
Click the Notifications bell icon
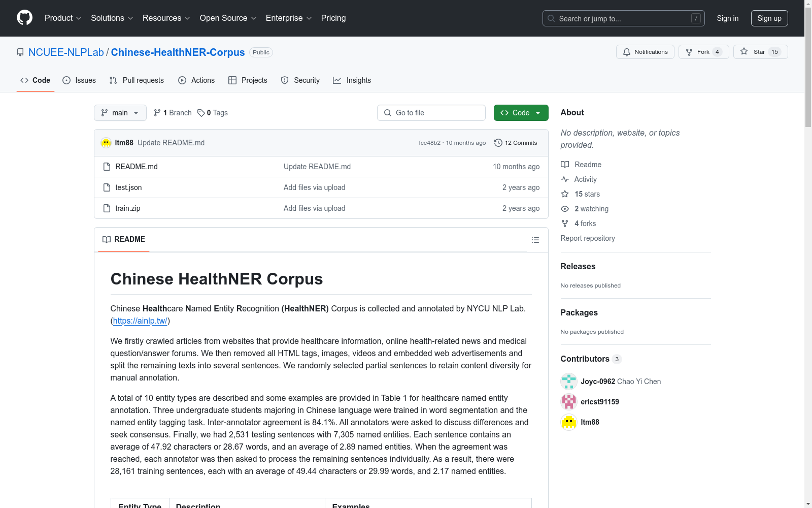pos(627,52)
